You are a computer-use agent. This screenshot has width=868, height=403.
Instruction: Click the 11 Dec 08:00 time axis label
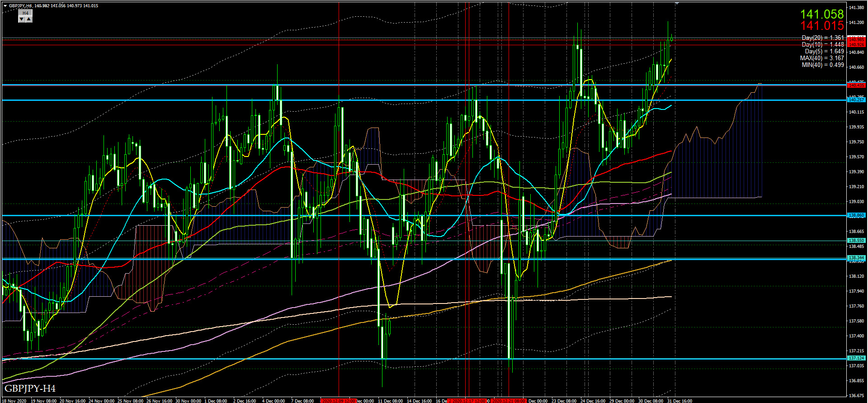coord(391,401)
